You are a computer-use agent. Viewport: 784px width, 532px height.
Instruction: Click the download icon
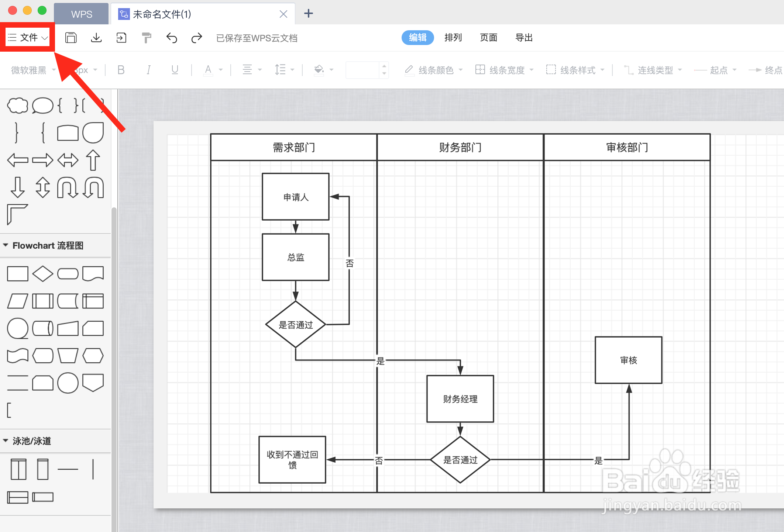click(x=96, y=38)
